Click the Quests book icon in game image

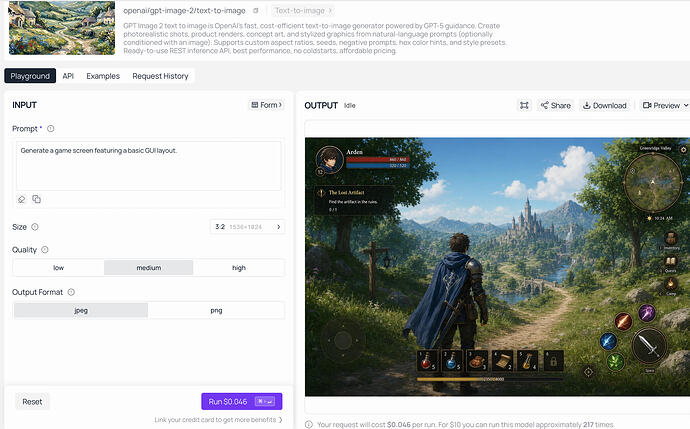click(671, 263)
